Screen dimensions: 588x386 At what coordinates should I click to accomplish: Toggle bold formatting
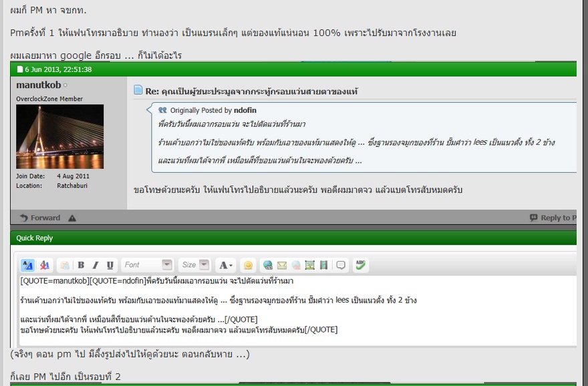pyautogui.click(x=81, y=265)
